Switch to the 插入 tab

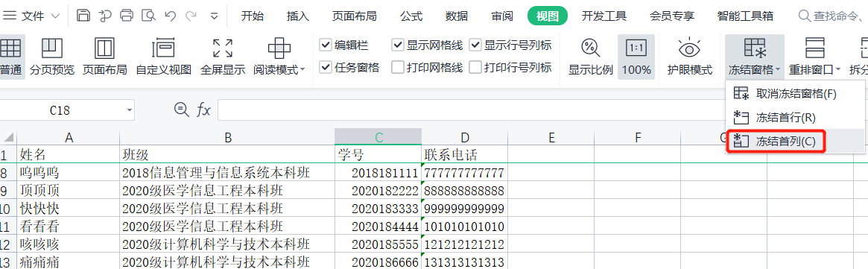coord(298,16)
